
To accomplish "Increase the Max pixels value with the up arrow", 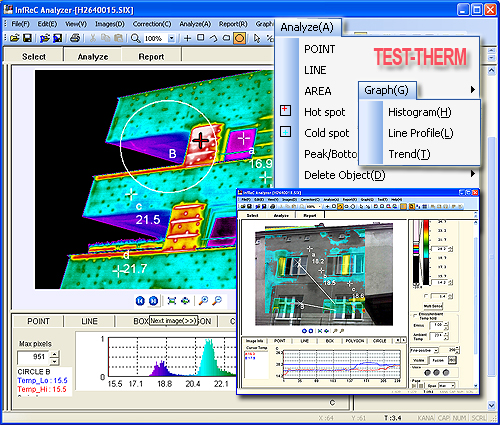I will click(55, 354).
